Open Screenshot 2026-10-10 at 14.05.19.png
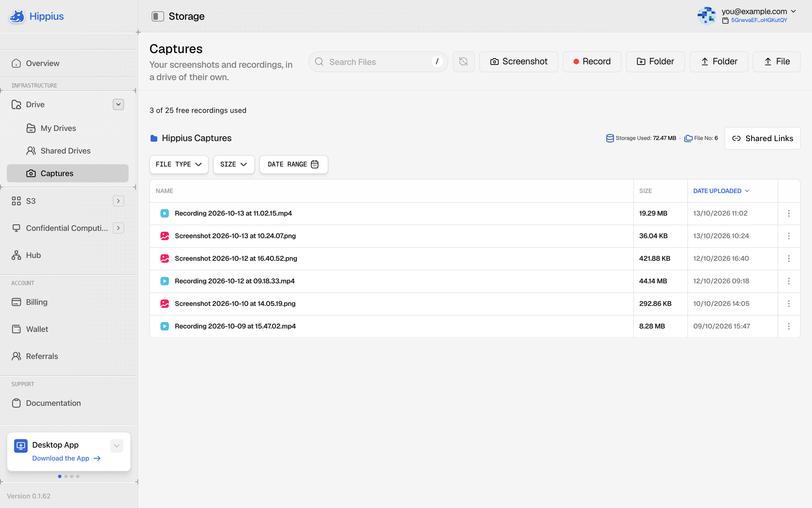 pos(235,303)
